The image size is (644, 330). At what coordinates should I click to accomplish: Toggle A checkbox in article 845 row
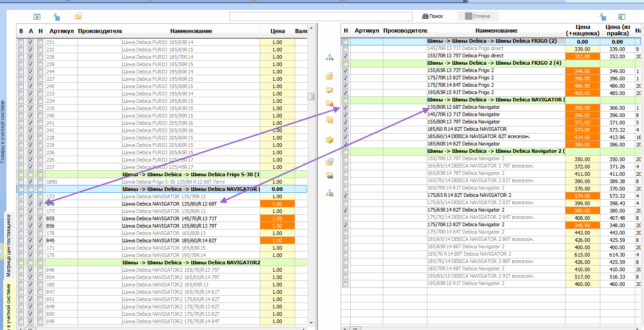click(x=30, y=241)
